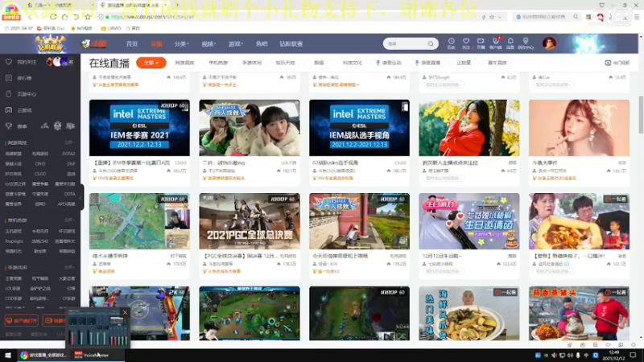
Task: Open the airplane map game stream thumbnail
Action: pos(139,221)
